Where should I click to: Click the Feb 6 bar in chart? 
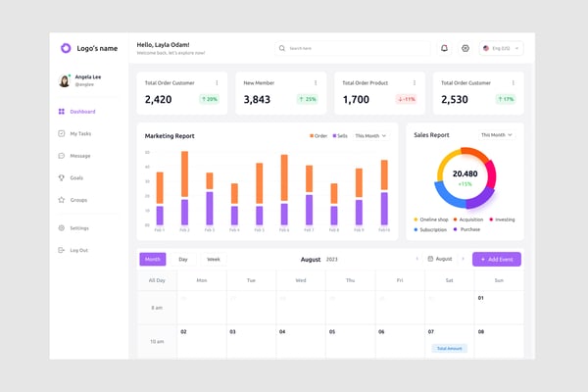[x=284, y=190]
